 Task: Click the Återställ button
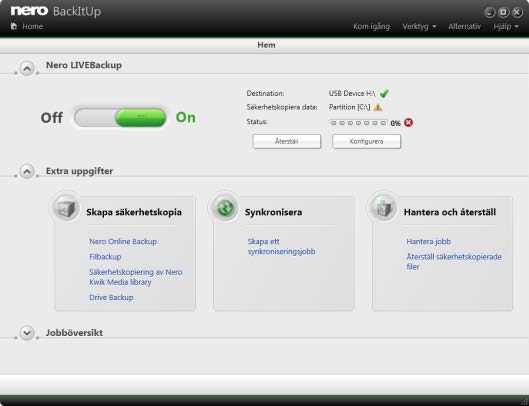tap(286, 141)
